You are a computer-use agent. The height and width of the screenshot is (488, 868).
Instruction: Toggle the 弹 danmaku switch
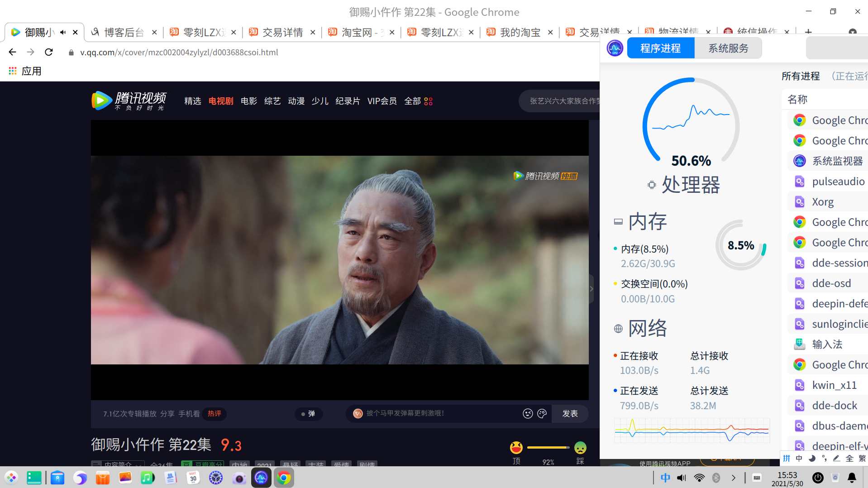pyautogui.click(x=309, y=414)
